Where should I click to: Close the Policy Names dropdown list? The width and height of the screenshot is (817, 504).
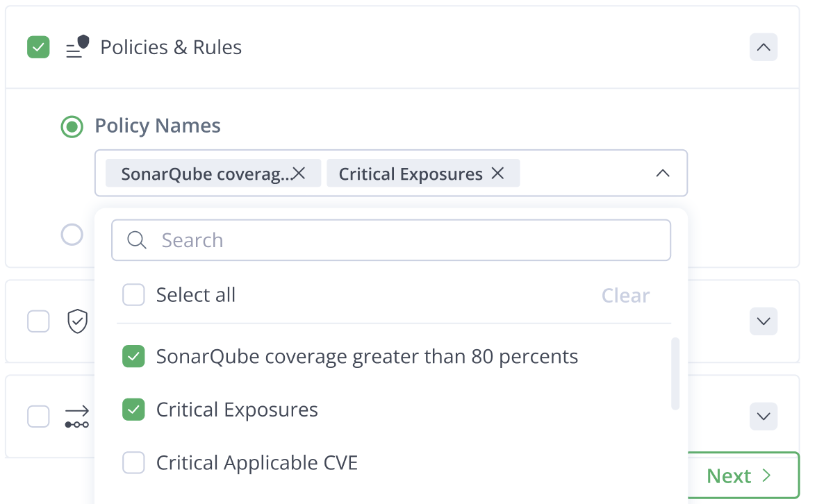662,174
